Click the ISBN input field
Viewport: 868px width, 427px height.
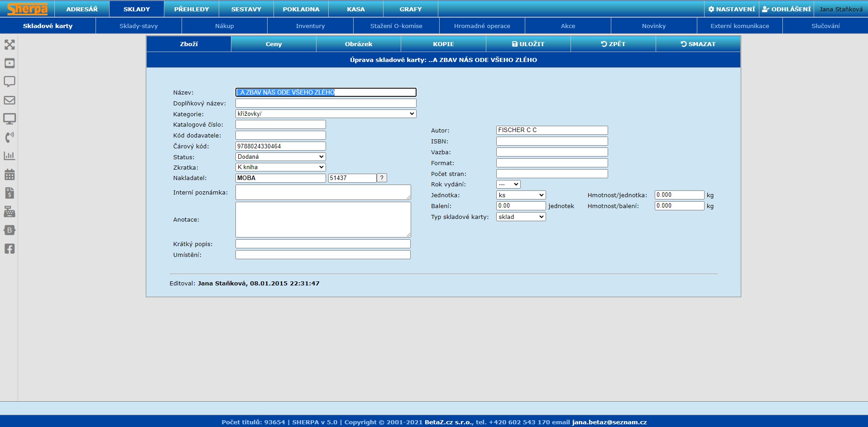[x=552, y=141]
